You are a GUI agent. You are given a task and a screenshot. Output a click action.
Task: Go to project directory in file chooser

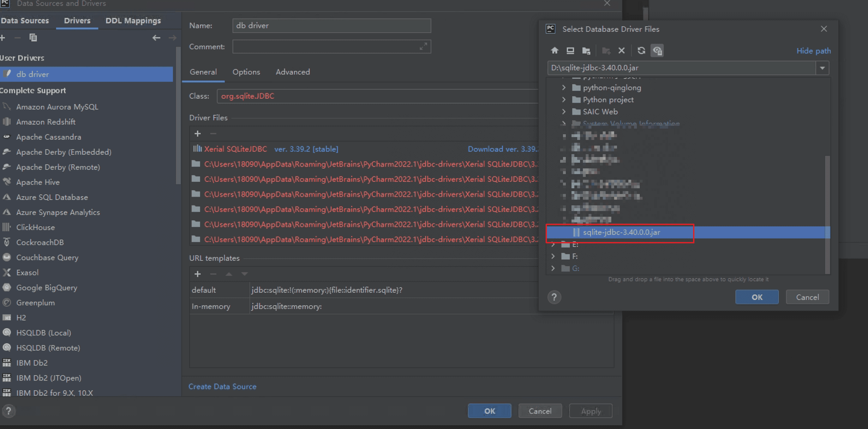586,51
